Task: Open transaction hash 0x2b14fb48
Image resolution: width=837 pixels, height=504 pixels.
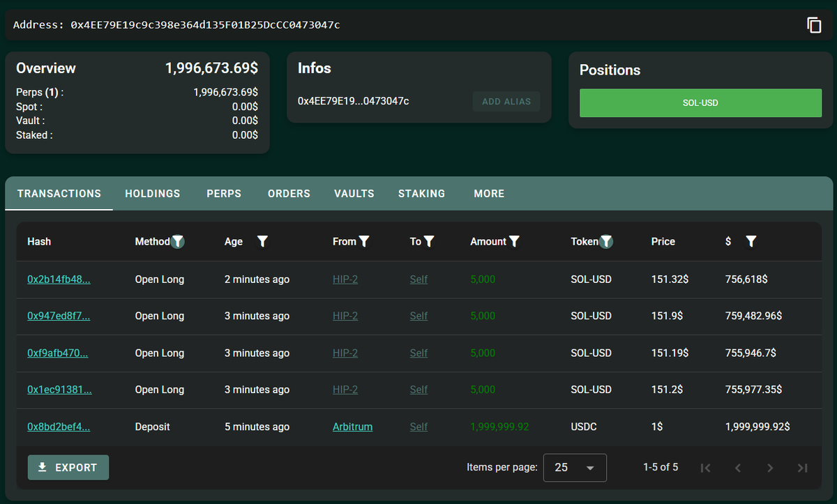Action: (59, 280)
